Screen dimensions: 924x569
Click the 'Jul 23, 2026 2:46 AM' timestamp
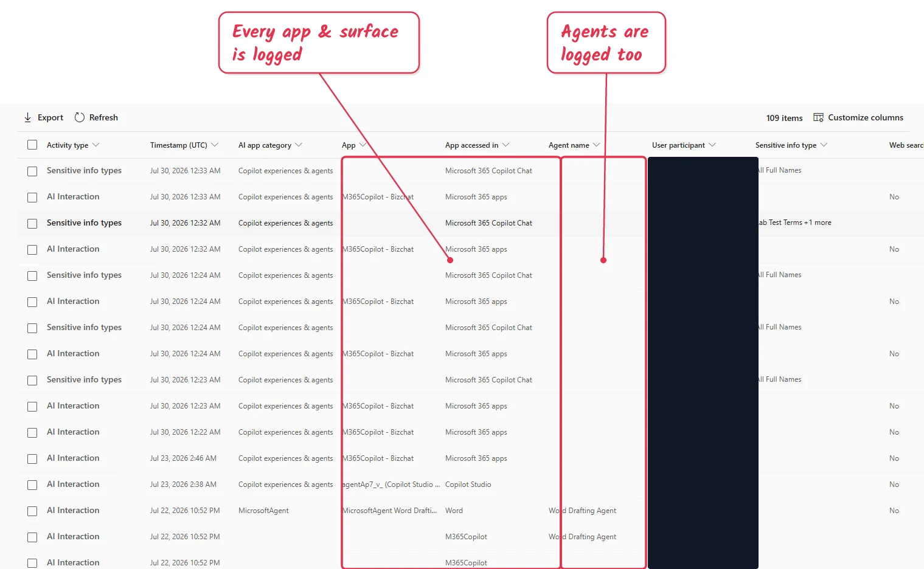tap(183, 458)
